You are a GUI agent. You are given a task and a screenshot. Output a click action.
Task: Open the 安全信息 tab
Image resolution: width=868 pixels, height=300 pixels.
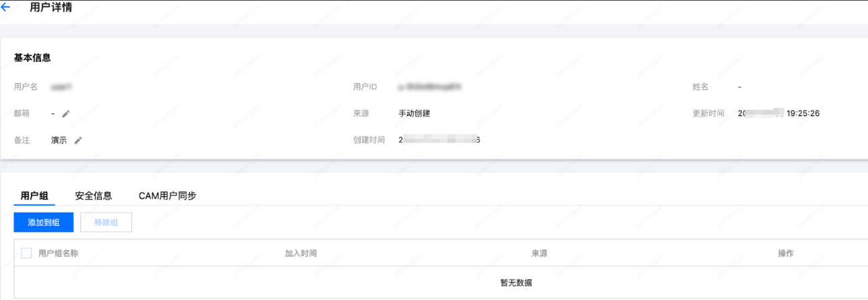click(x=94, y=196)
